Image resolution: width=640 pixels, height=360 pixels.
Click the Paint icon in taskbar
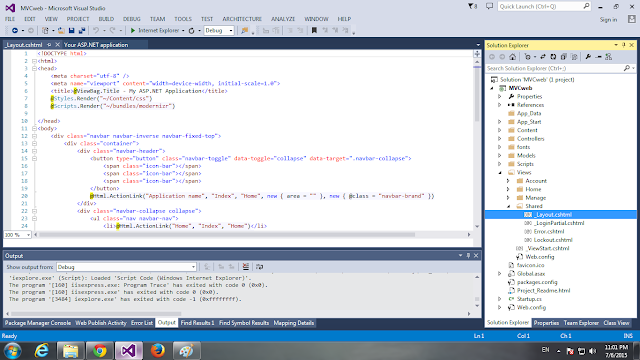coord(187,351)
